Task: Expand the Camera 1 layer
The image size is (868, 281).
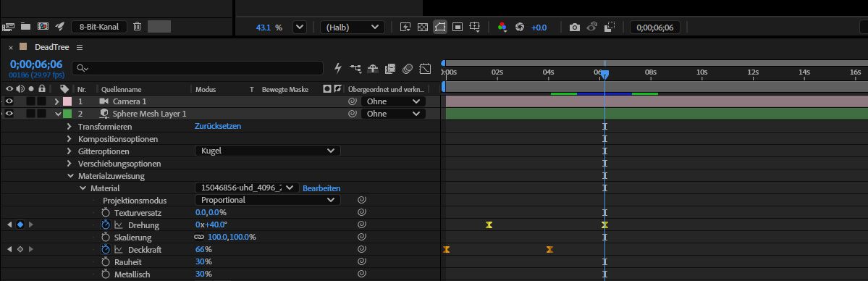Action: [x=56, y=101]
